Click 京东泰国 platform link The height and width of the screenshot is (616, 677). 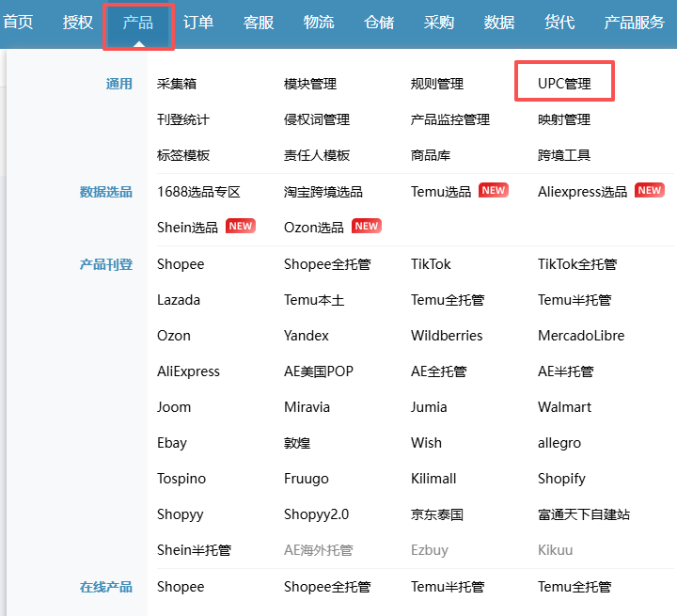(x=436, y=514)
